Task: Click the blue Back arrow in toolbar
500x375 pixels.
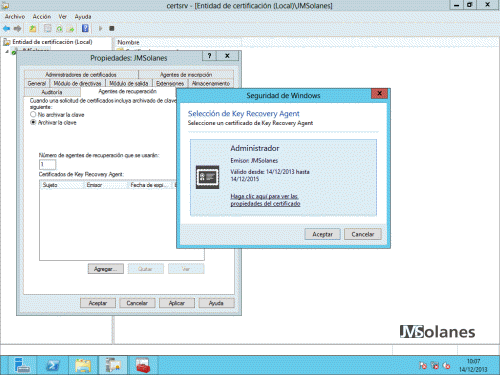Action: click(x=6, y=29)
